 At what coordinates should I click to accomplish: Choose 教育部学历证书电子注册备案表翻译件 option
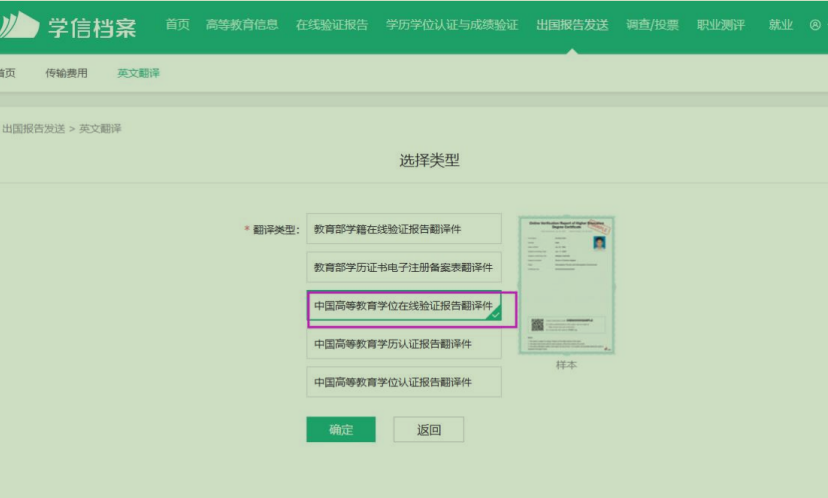(403, 268)
